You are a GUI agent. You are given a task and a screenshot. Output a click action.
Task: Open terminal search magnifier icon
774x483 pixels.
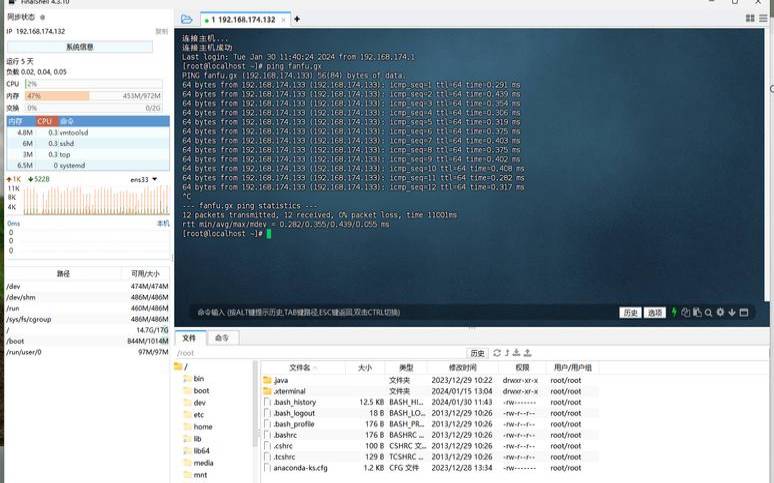tap(708, 312)
